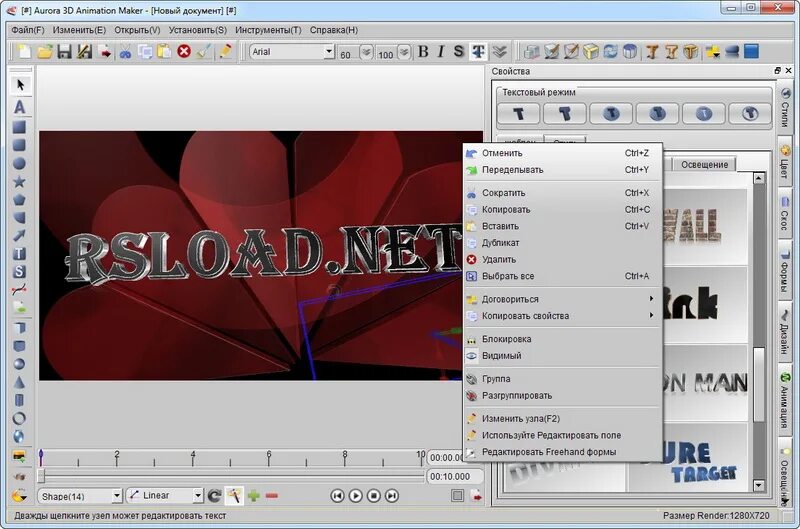Viewport: 800px width, 529px height.
Task: Choose the pentagon shape tool
Action: point(19,199)
